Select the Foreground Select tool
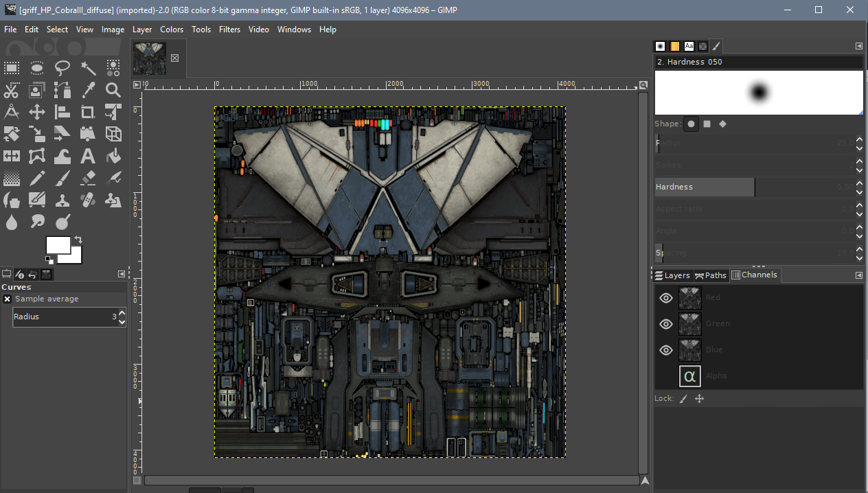This screenshot has height=493, width=868. (37, 90)
